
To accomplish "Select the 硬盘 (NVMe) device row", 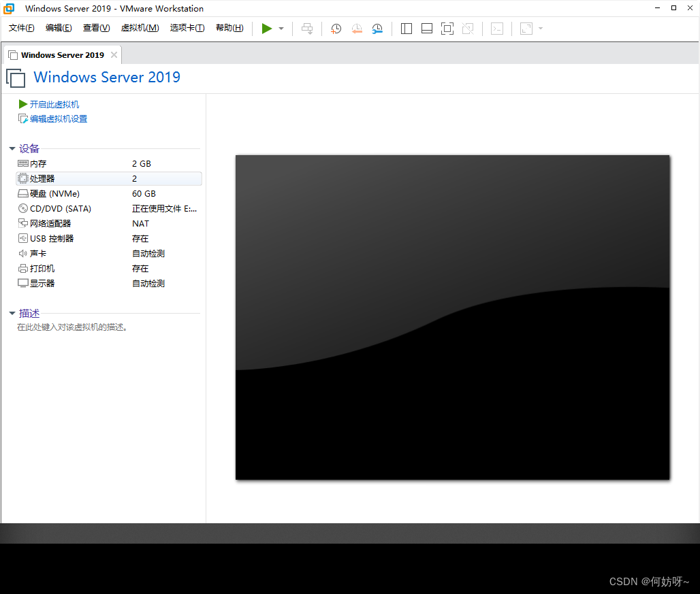I will click(108, 193).
